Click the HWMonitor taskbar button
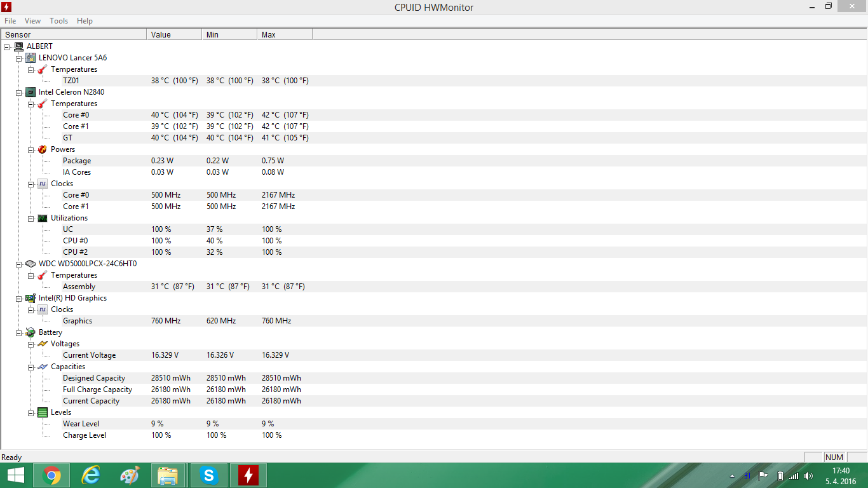Viewport: 868px width, 488px height. tap(248, 475)
